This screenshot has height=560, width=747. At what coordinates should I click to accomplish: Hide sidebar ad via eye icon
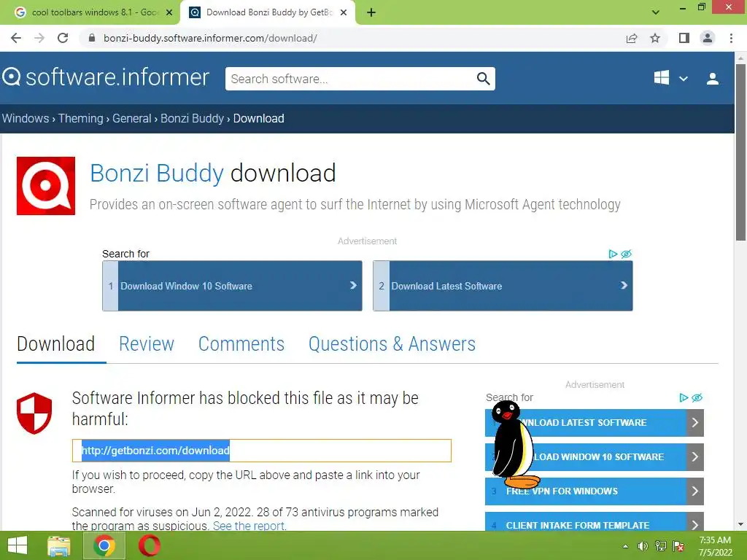point(697,397)
